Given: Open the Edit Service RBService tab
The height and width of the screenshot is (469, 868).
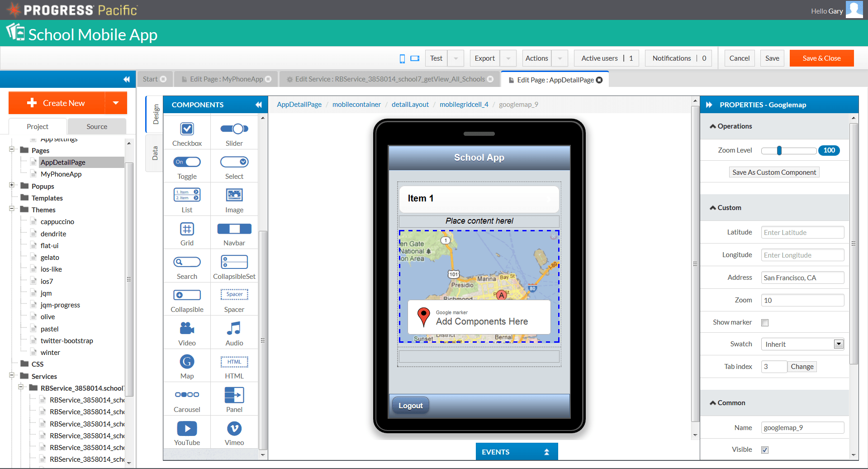Looking at the screenshot, I should tap(389, 79).
